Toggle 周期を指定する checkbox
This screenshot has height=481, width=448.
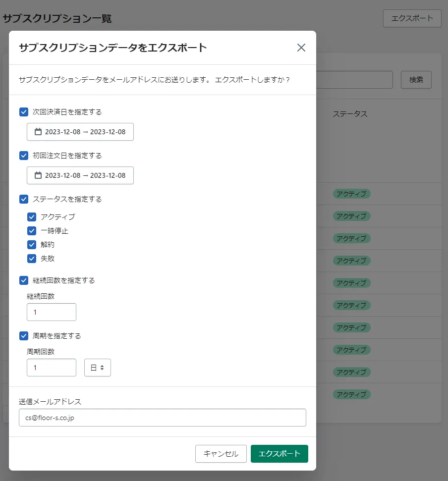[x=24, y=336]
